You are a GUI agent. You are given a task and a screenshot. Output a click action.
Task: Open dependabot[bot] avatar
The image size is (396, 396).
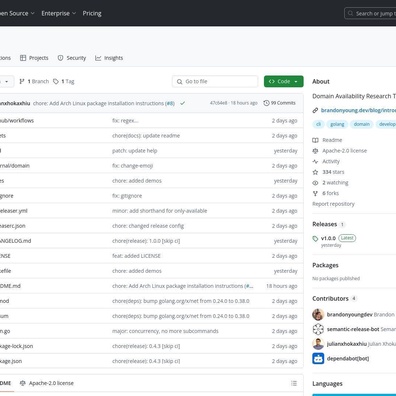pos(318,359)
